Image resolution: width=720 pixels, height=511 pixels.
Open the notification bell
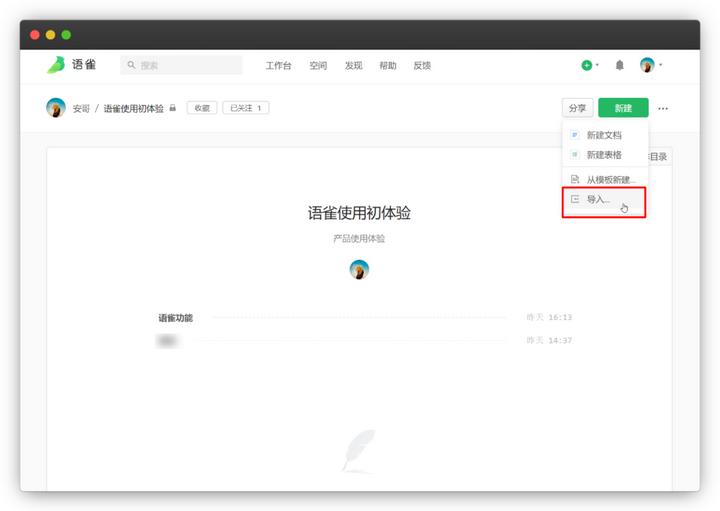pyautogui.click(x=619, y=65)
